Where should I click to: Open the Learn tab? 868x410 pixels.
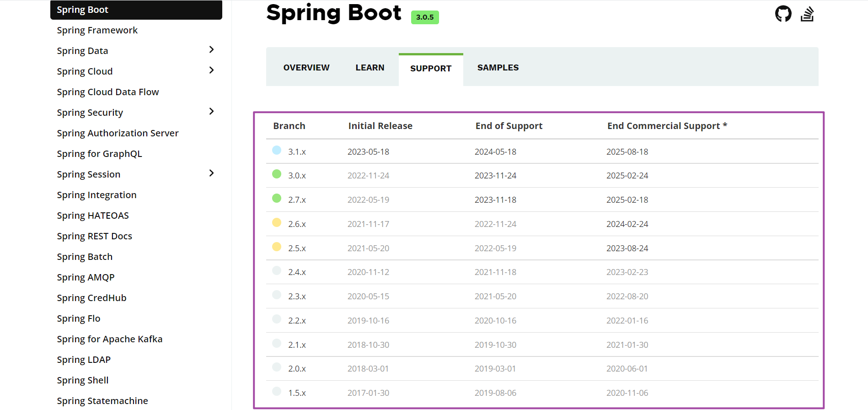coord(370,68)
